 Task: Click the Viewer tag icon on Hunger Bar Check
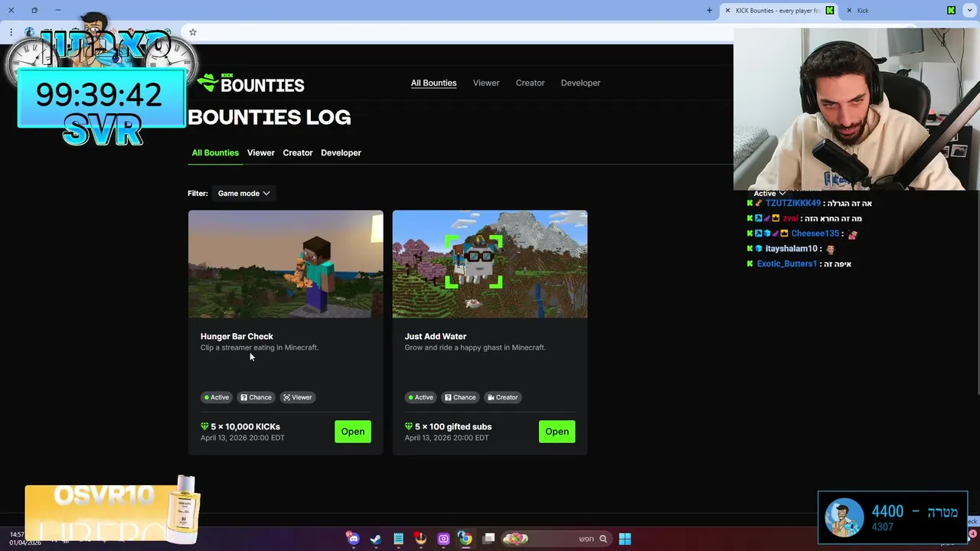tap(286, 397)
